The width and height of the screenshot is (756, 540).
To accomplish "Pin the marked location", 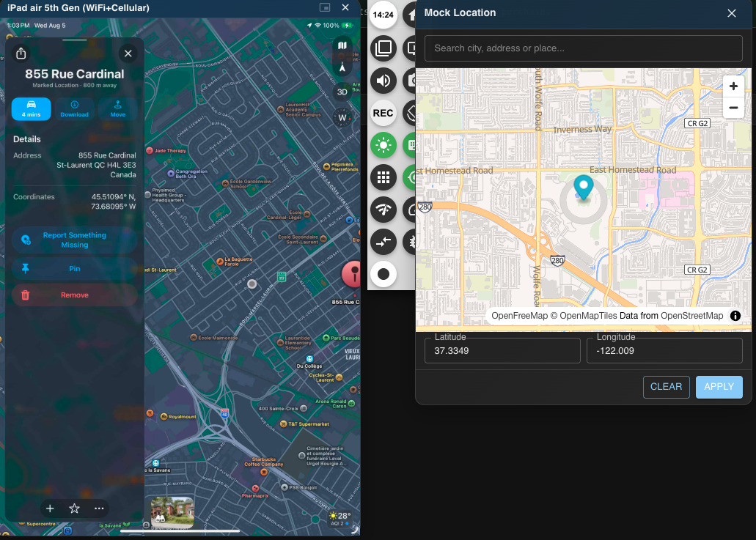I will [74, 269].
